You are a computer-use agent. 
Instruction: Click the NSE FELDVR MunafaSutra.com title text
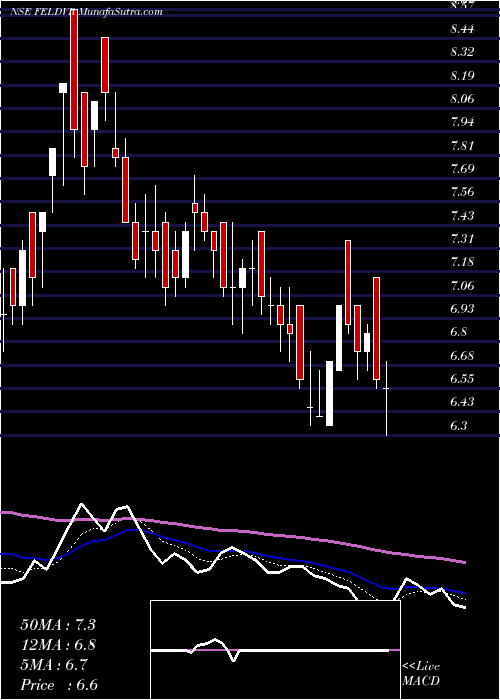pyautogui.click(x=86, y=12)
